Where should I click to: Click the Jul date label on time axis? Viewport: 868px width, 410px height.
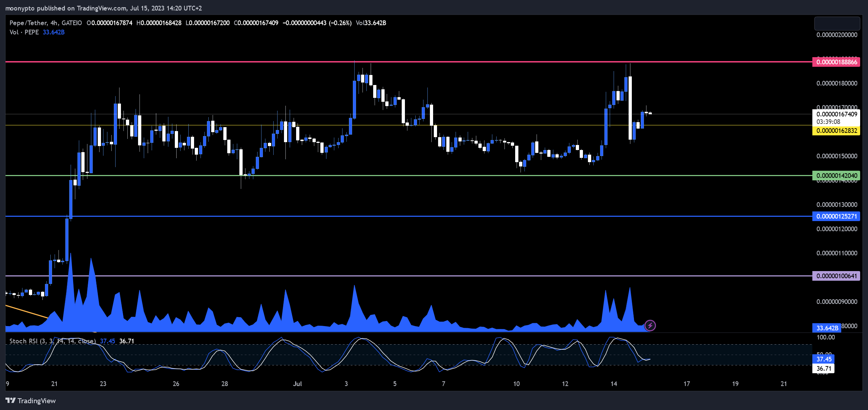click(297, 384)
